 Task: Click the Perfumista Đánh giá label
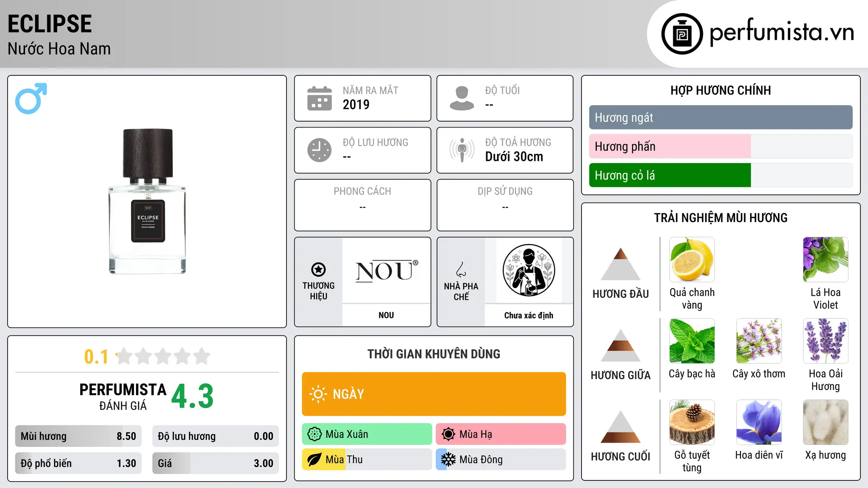123,396
